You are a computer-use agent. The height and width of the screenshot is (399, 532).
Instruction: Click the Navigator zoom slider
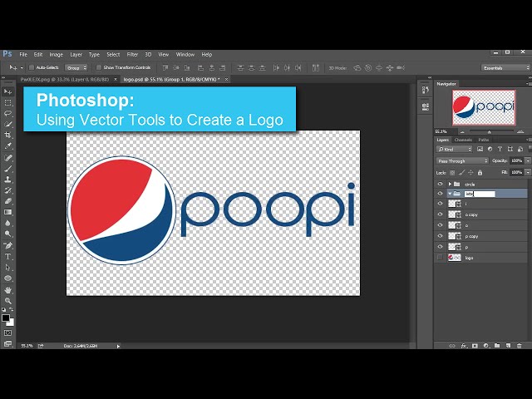(491, 131)
